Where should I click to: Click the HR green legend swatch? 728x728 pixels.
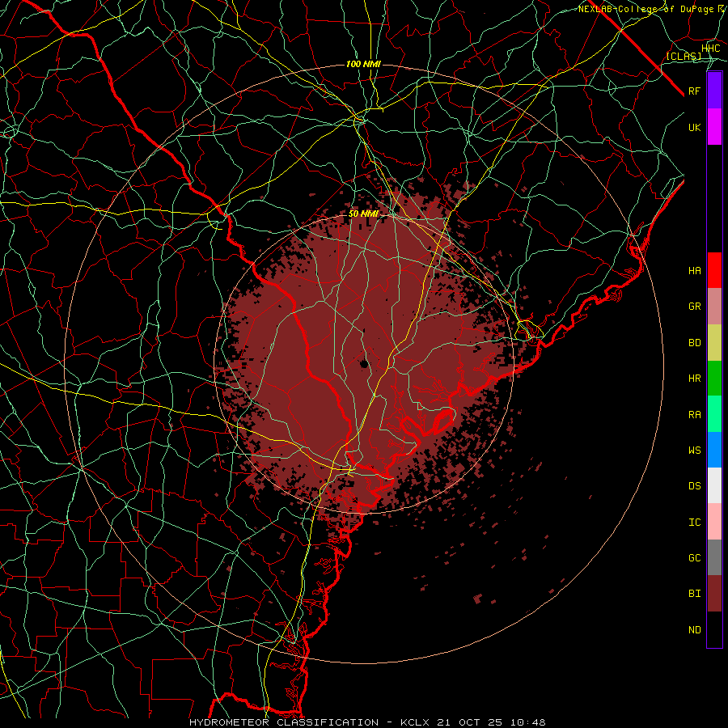[714, 379]
